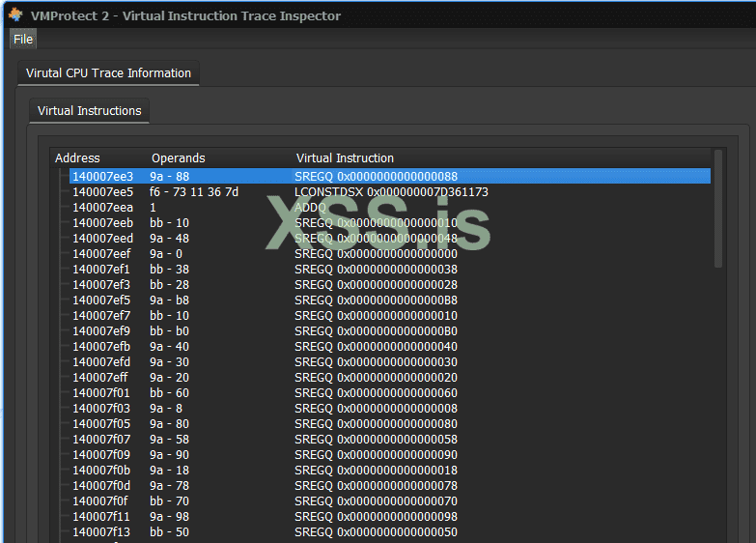Select the row with address 140007efd
Viewport: 756px width, 543px height.
click(389, 361)
